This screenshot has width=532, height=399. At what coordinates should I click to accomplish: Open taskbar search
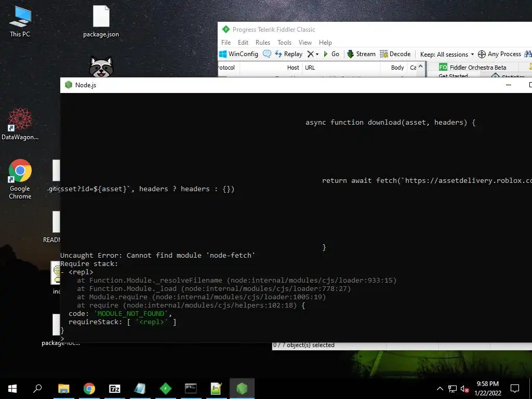(x=37, y=389)
